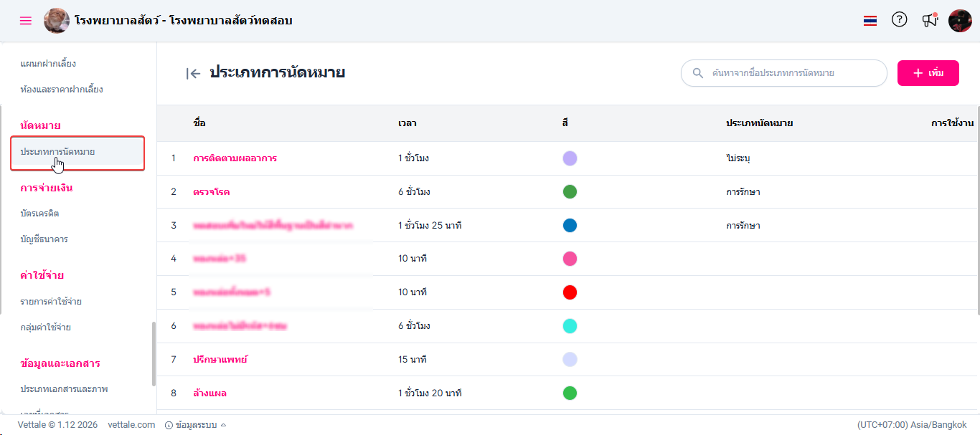Open sidebar item บัญชีธนาคาร
The height and width of the screenshot is (435, 980).
(x=44, y=239)
